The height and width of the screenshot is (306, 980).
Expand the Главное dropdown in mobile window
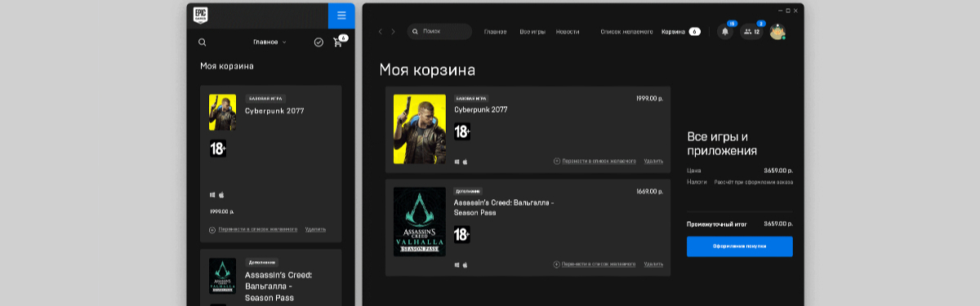click(270, 42)
